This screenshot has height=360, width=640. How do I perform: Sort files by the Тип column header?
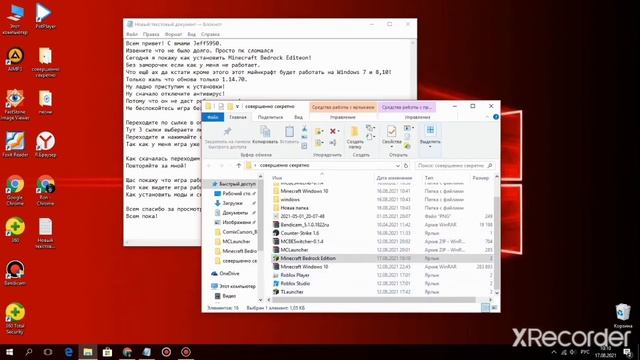[429, 178]
